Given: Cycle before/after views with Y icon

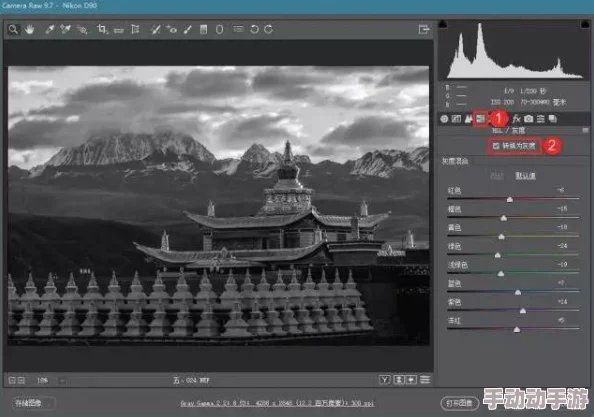Looking at the screenshot, I should pos(385,380).
